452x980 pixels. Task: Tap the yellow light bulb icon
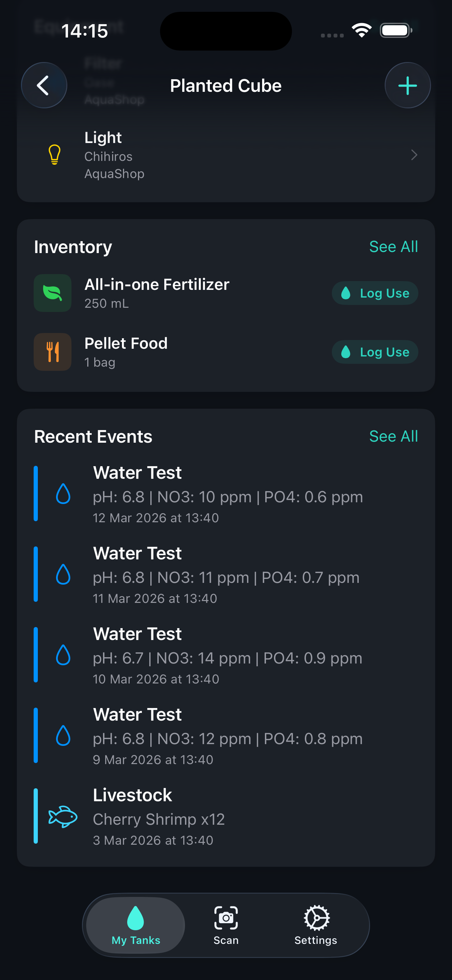(x=55, y=155)
